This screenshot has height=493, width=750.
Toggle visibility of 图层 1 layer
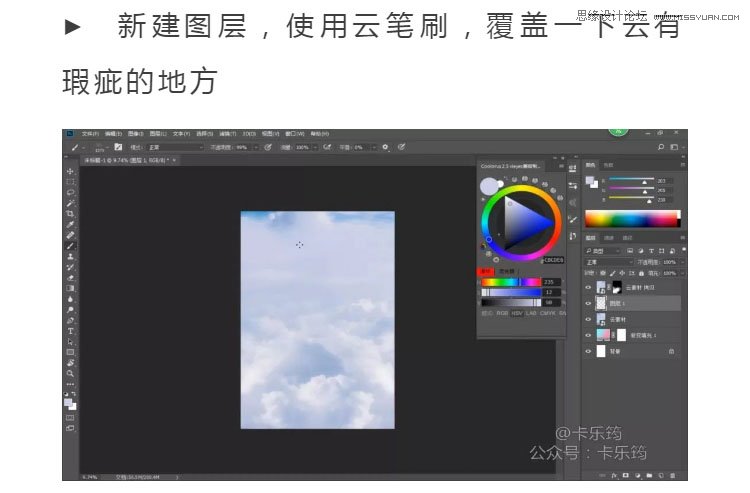point(588,301)
